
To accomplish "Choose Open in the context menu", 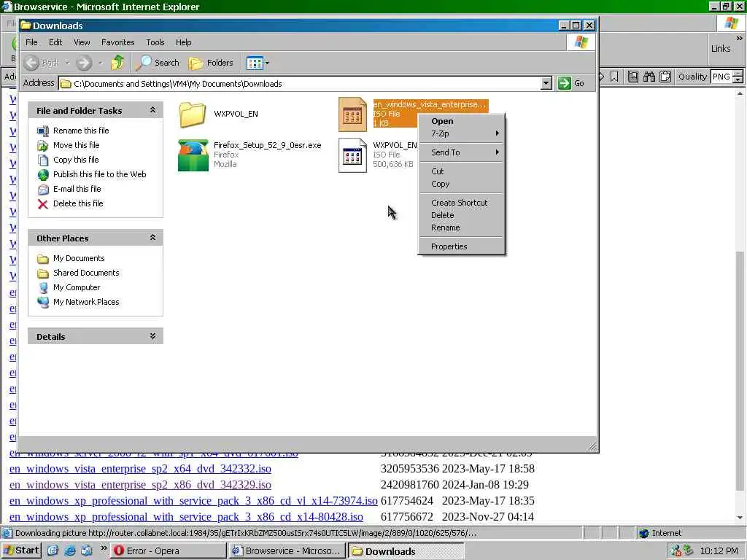I will [x=461, y=121].
